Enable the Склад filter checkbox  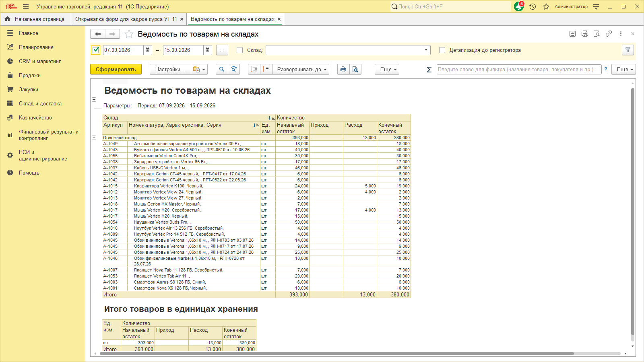[x=240, y=50]
